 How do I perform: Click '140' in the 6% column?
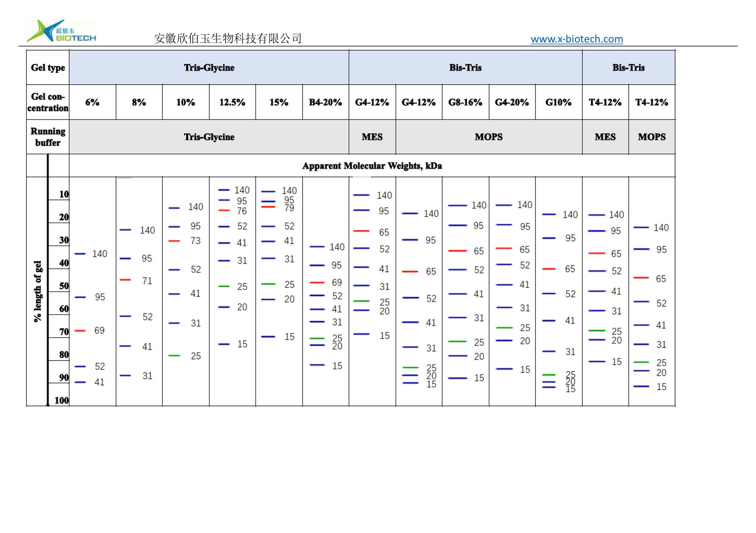[x=99, y=254]
